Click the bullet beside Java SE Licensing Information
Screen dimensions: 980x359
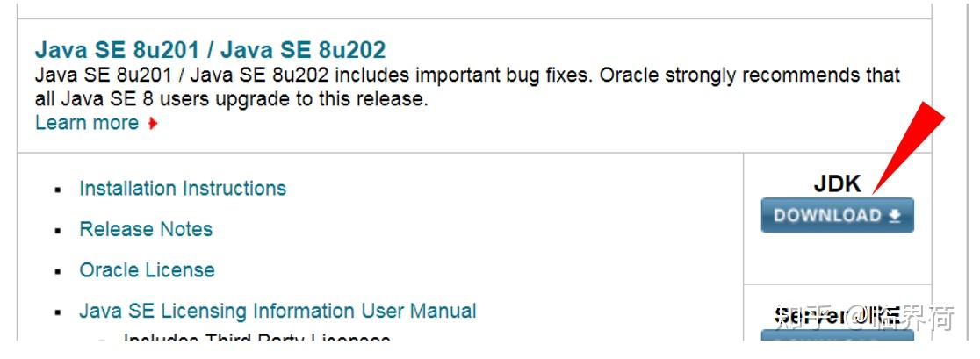58,312
